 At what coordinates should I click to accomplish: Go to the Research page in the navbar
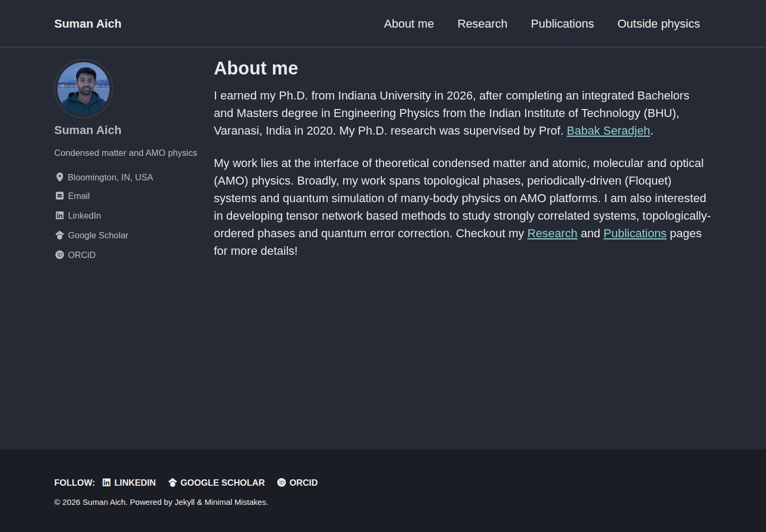482,24
